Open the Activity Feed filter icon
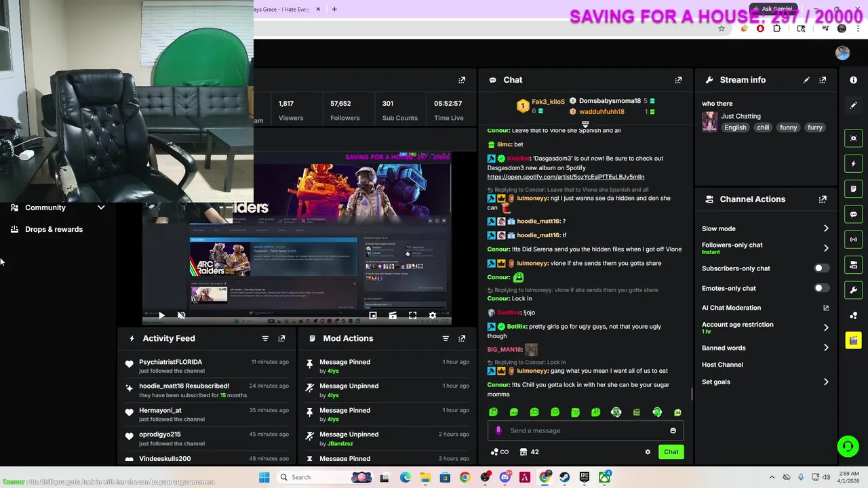This screenshot has height=488, width=868. pyautogui.click(x=265, y=338)
